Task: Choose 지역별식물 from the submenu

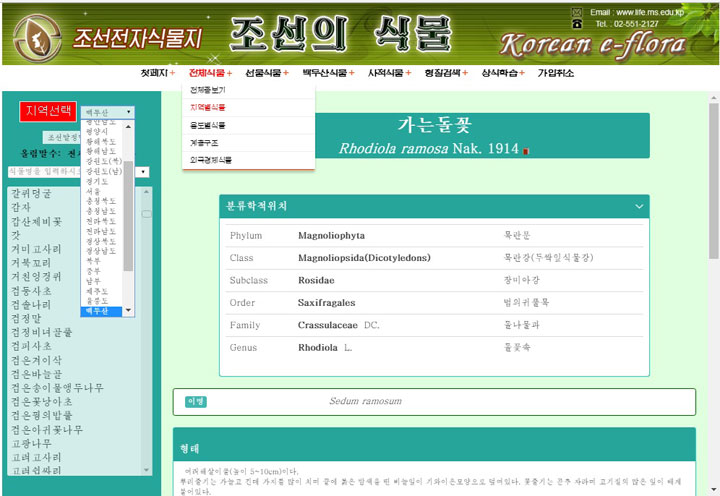Action: point(248,107)
